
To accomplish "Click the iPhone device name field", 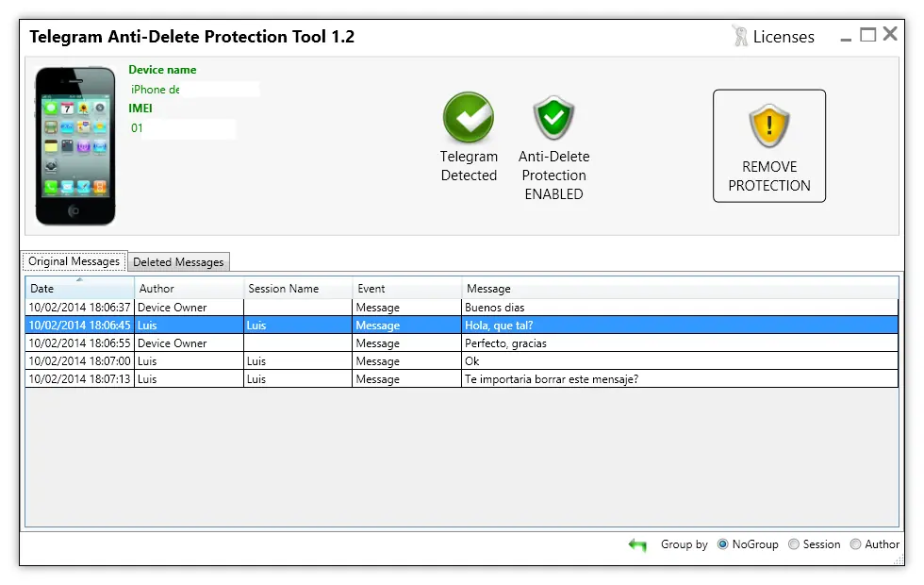I will point(194,90).
